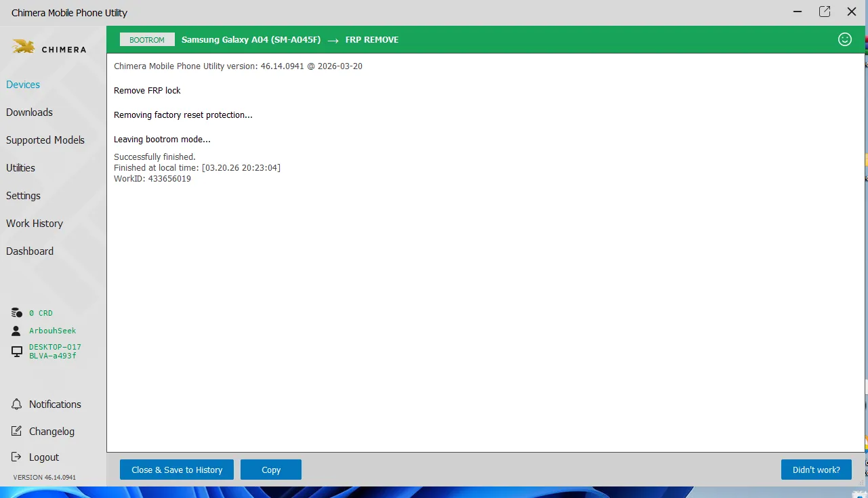Click the user profile icon

(17, 331)
